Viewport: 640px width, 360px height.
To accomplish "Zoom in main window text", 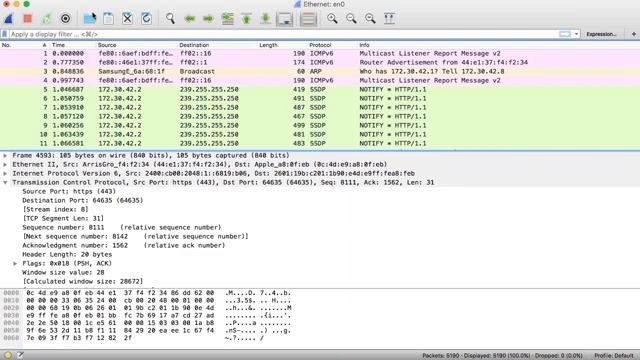I will pyautogui.click(x=332, y=18).
